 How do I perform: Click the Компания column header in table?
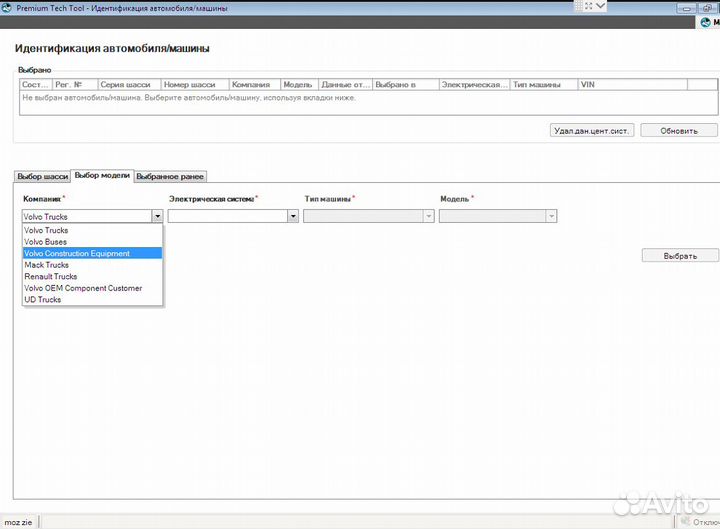[x=255, y=84]
